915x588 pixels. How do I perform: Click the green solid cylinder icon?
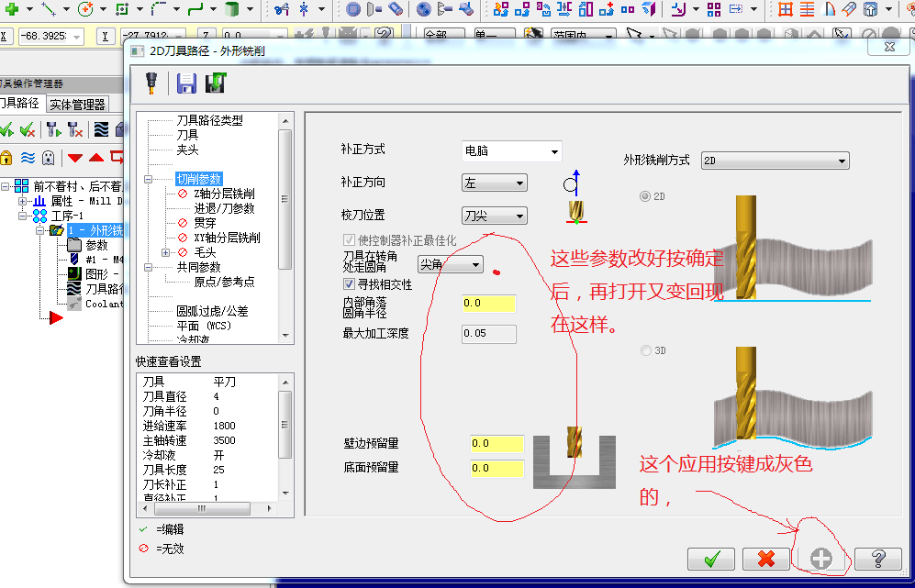(231, 9)
